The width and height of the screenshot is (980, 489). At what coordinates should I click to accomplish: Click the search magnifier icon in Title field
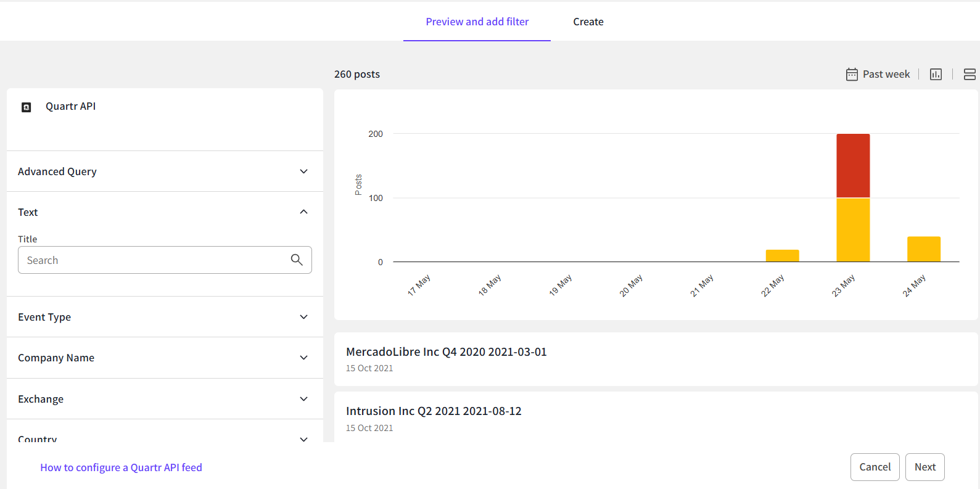tap(297, 260)
